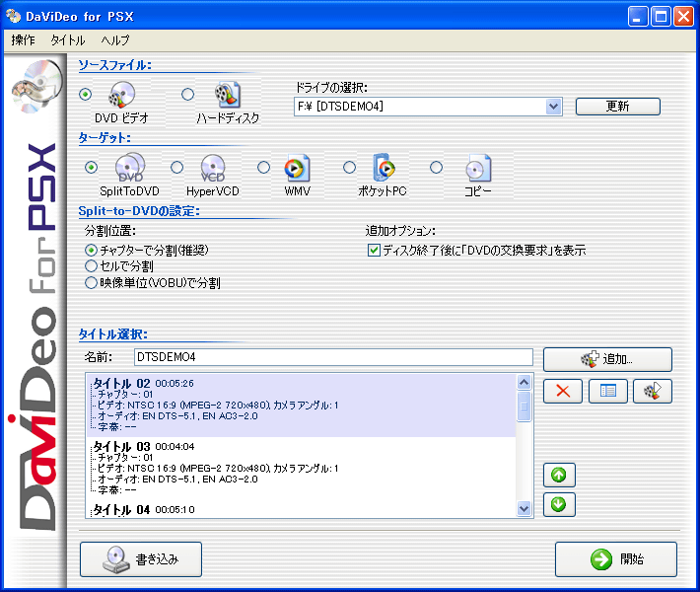Viewport: 700px width, 592px height.
Task: Click タイトル 02 video line NTSC 16:9
Action: [218, 406]
